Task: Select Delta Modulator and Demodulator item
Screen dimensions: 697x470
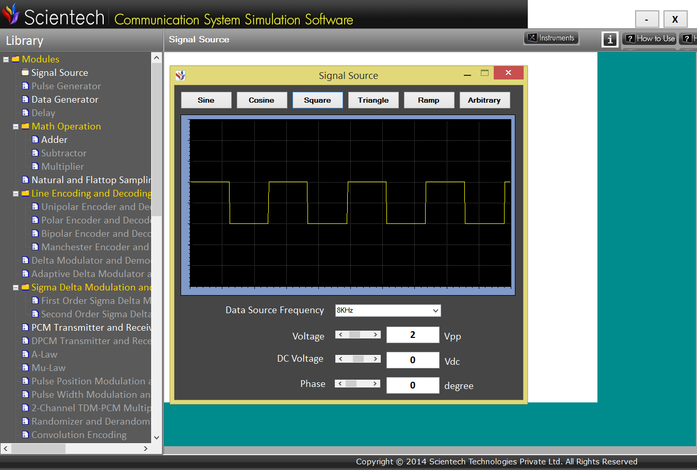Action: pyautogui.click(x=91, y=260)
